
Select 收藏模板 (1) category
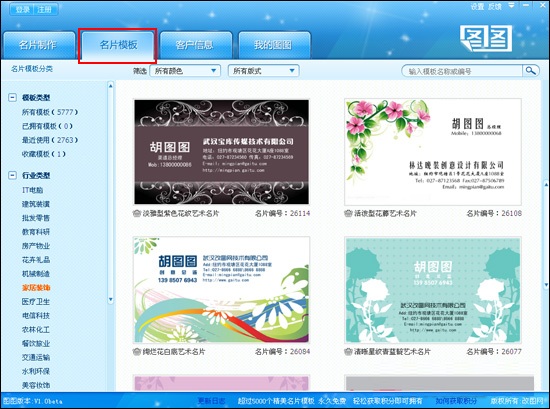click(43, 154)
